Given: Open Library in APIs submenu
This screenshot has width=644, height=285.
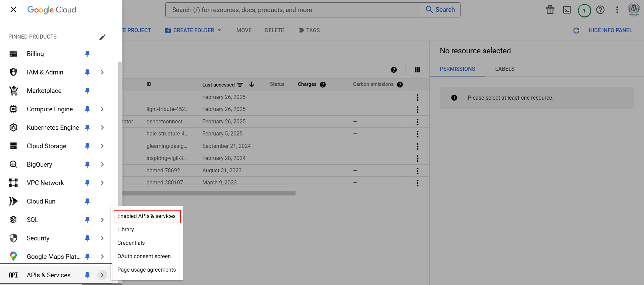Looking at the screenshot, I should pos(147,230).
